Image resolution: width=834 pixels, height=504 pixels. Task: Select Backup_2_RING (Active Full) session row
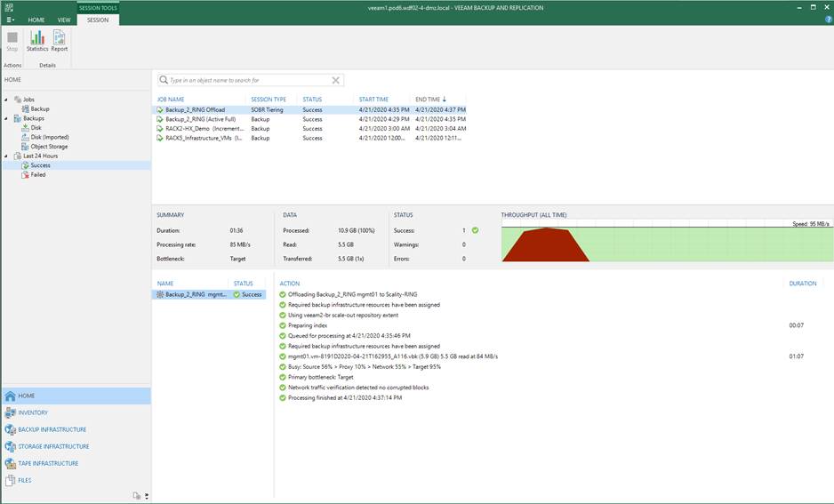[x=311, y=119]
